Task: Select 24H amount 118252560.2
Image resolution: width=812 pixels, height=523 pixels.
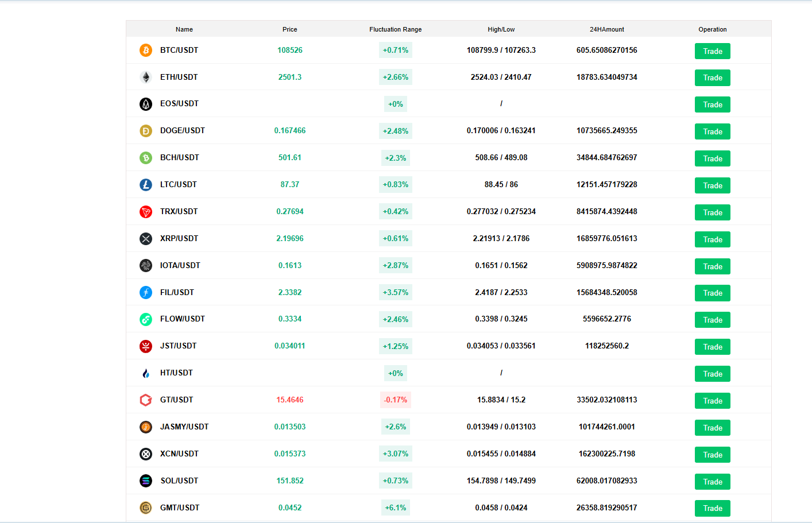Action: coord(607,346)
